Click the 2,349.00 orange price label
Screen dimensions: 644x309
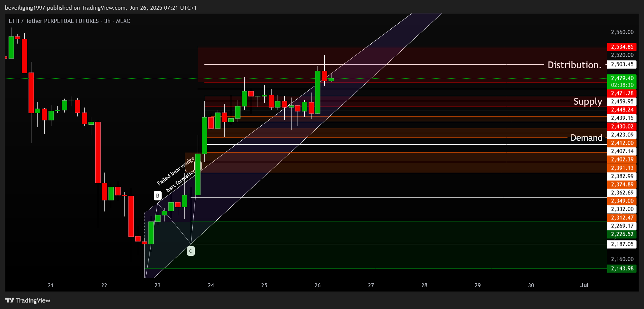click(622, 201)
